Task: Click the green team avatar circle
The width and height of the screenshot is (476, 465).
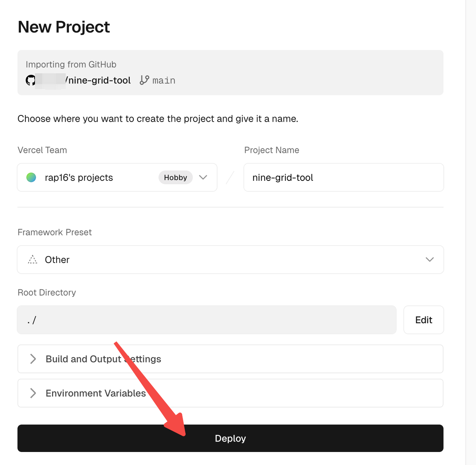Action: (31, 177)
